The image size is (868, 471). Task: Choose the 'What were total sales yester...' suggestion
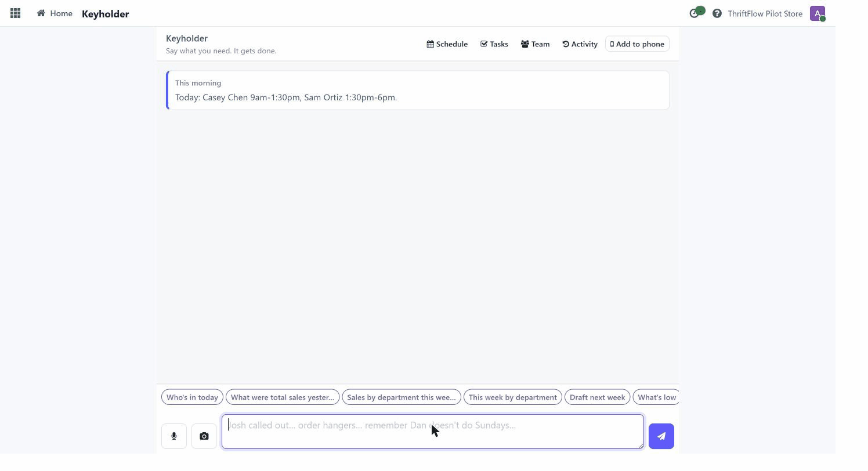coord(283,397)
